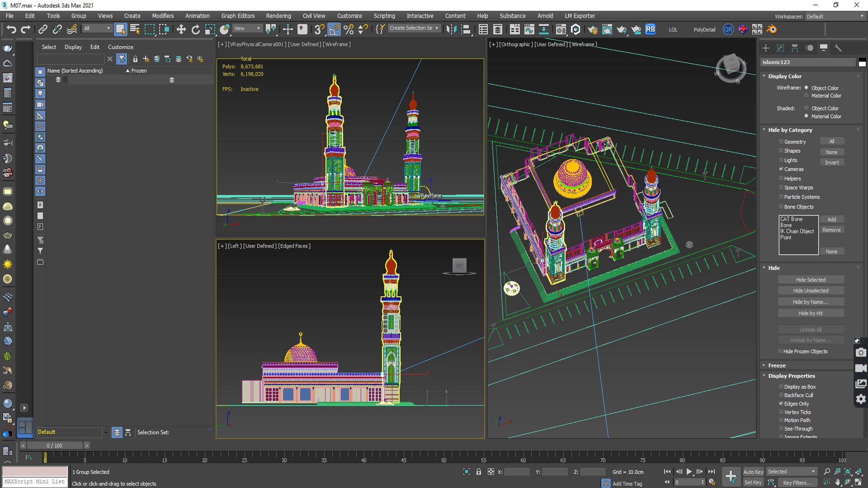The image size is (868, 488).
Task: Open the Render Setup teapot icon
Action: point(592,29)
